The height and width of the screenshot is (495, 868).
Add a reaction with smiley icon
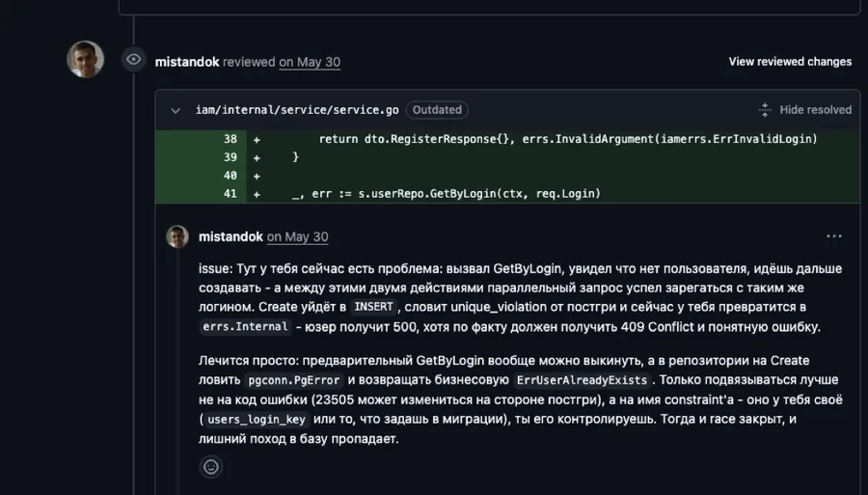pos(211,467)
